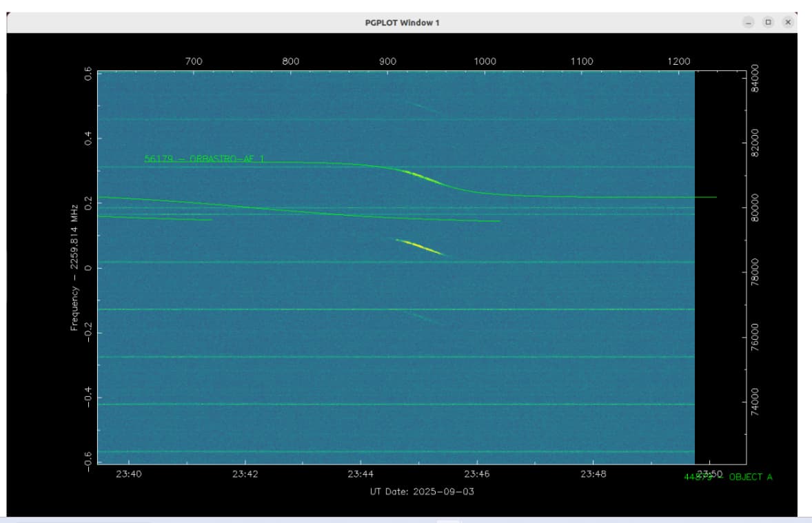Close the PGPLOT Window 1
The image size is (812, 523).
pyautogui.click(x=788, y=23)
